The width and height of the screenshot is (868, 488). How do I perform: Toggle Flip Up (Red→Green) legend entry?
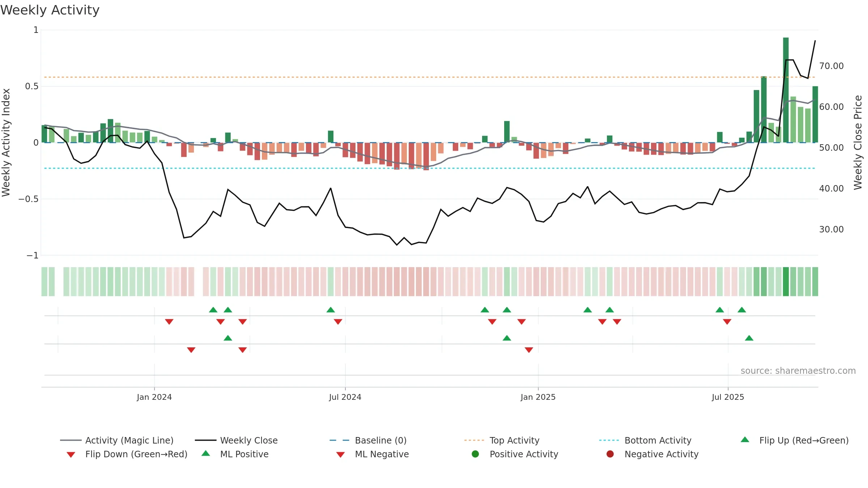point(794,440)
